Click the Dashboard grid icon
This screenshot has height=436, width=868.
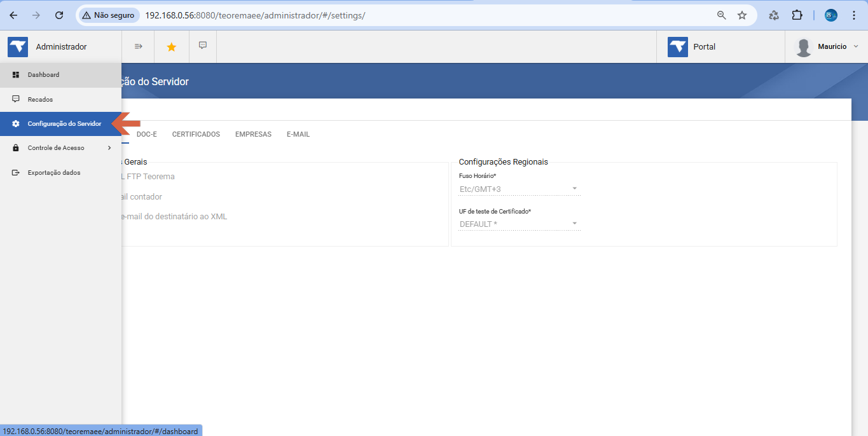(x=16, y=75)
